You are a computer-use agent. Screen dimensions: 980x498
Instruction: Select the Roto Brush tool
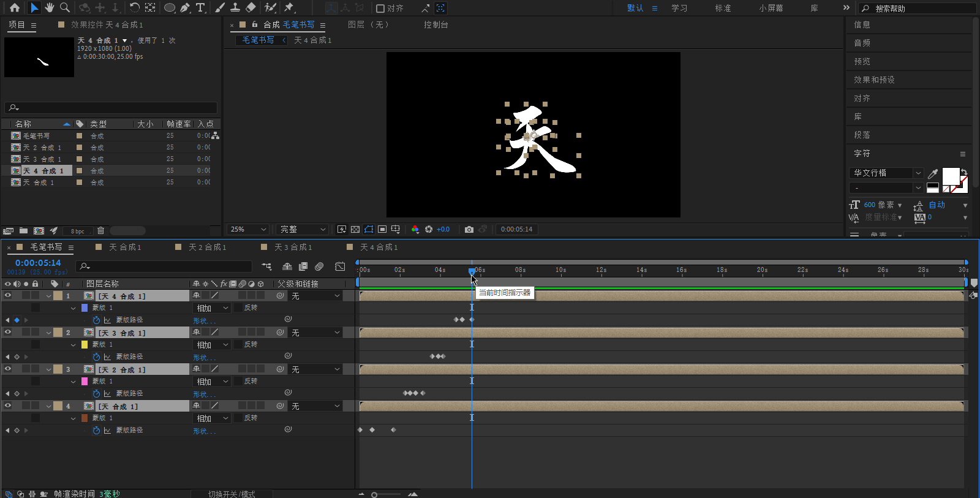pyautogui.click(x=270, y=8)
